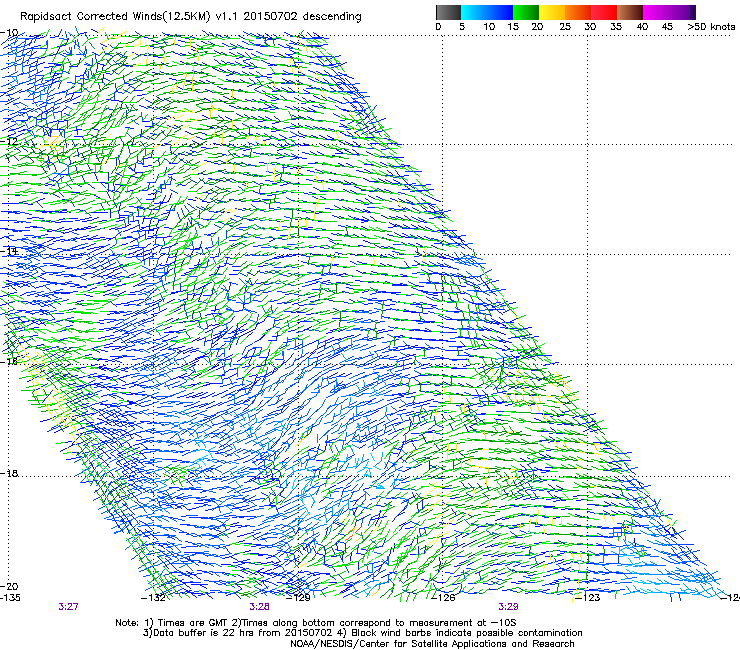Click the purple 3:28 time label
Screen dimensions: 740x650
click(x=260, y=607)
